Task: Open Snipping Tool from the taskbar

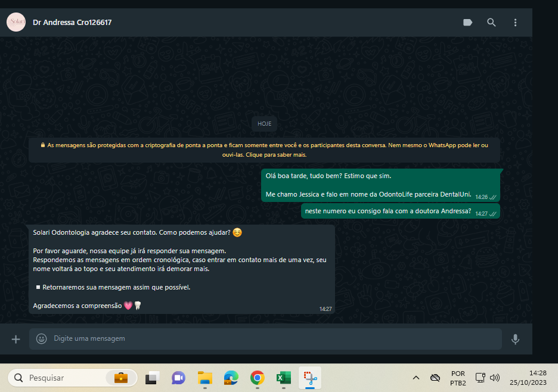Action: pos(310,378)
